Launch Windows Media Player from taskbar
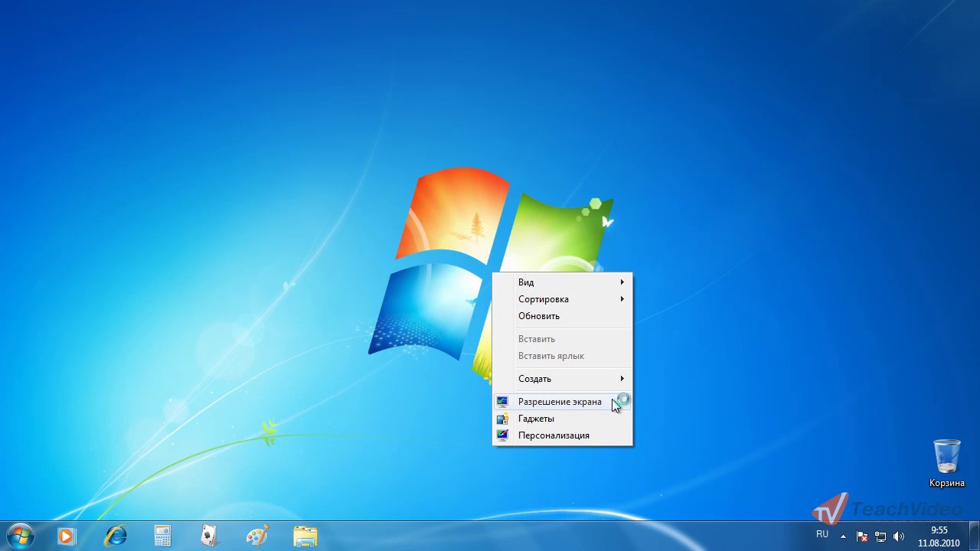This screenshot has height=551, width=980. [x=67, y=536]
